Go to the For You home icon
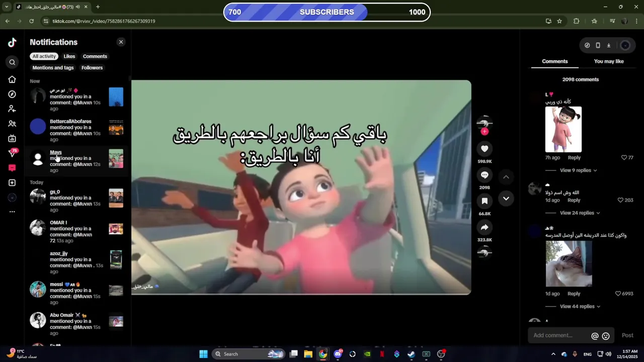 point(12,79)
